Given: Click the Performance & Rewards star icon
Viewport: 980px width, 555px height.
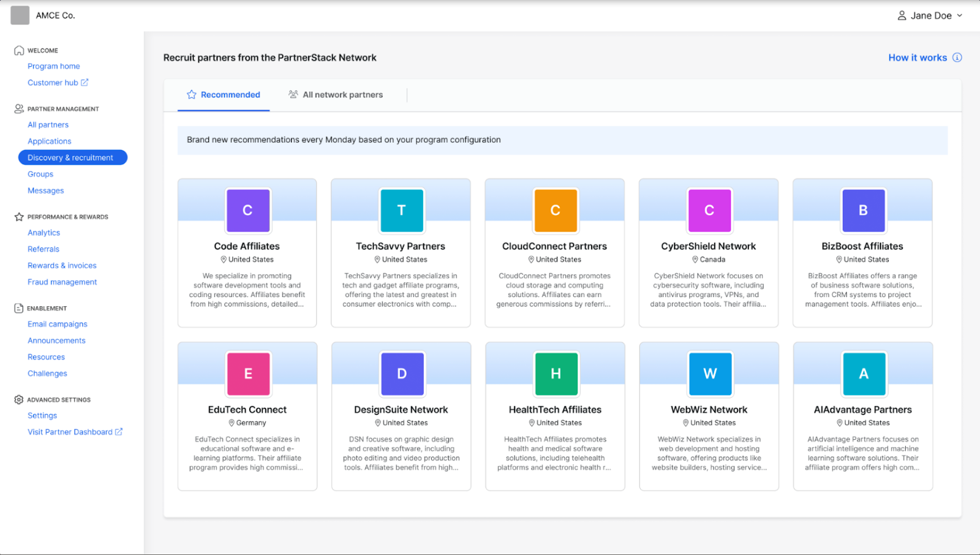Looking at the screenshot, I should click(18, 216).
